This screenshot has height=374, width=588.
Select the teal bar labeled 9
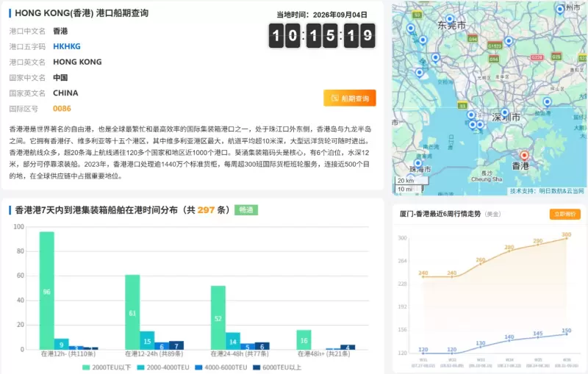[x=62, y=344]
